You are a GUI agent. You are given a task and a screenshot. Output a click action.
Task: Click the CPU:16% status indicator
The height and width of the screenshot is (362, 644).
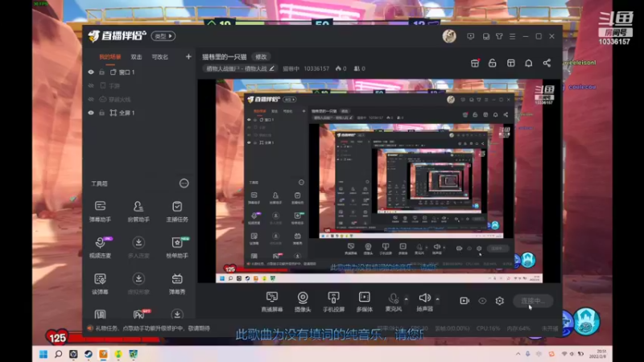tap(488, 328)
